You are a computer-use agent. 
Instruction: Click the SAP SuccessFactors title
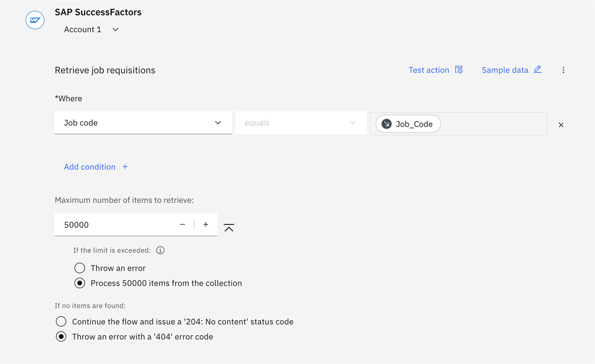point(98,12)
